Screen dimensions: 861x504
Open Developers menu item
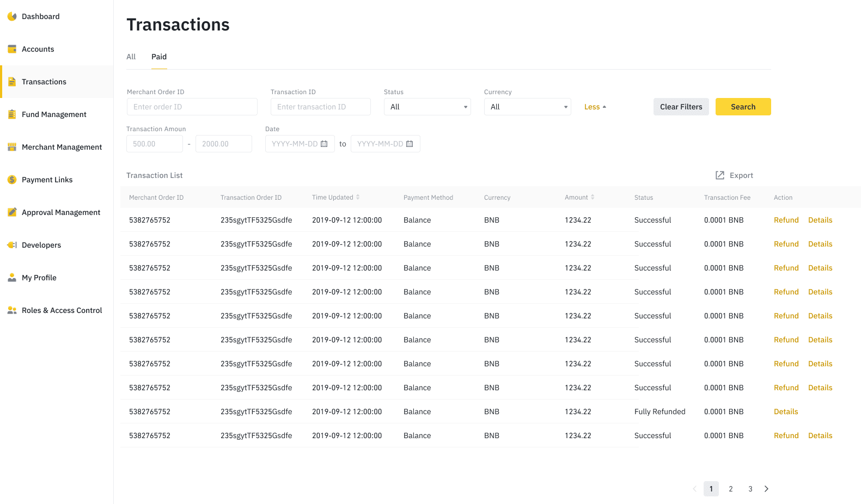click(x=57, y=245)
